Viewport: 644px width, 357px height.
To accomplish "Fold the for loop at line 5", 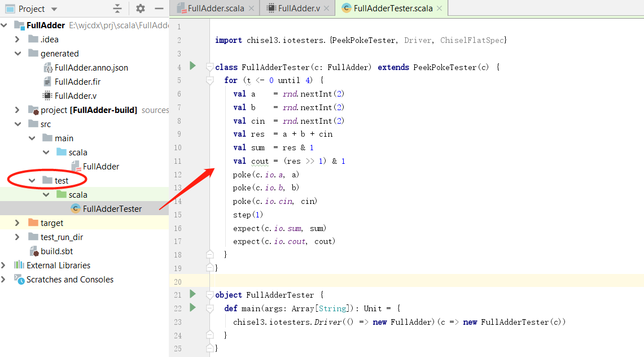I will point(209,81).
